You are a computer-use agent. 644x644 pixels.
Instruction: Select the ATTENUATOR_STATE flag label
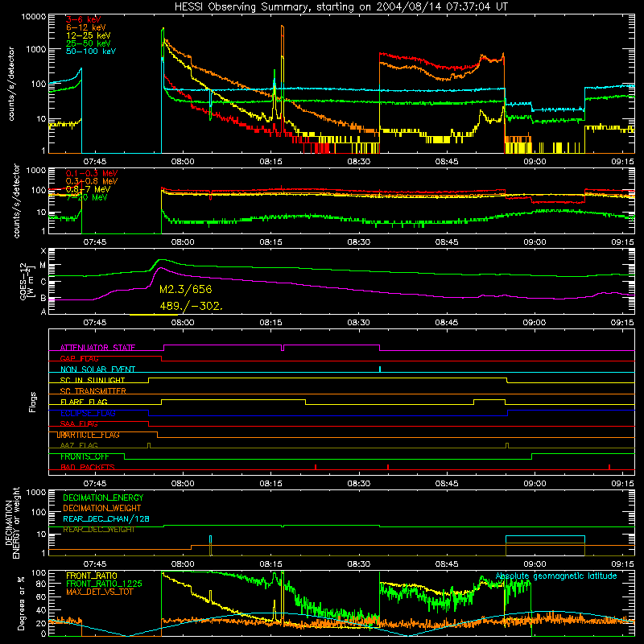tap(97, 348)
